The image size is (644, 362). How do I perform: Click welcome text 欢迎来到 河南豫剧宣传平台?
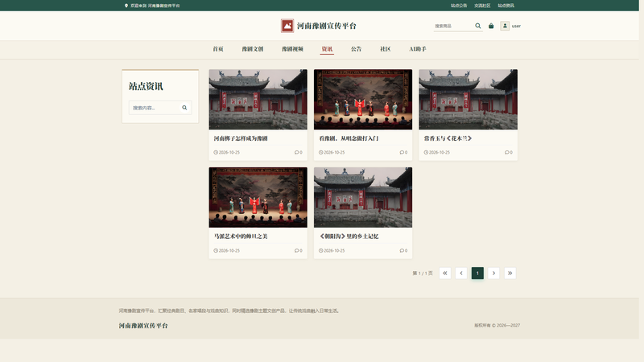(155, 6)
